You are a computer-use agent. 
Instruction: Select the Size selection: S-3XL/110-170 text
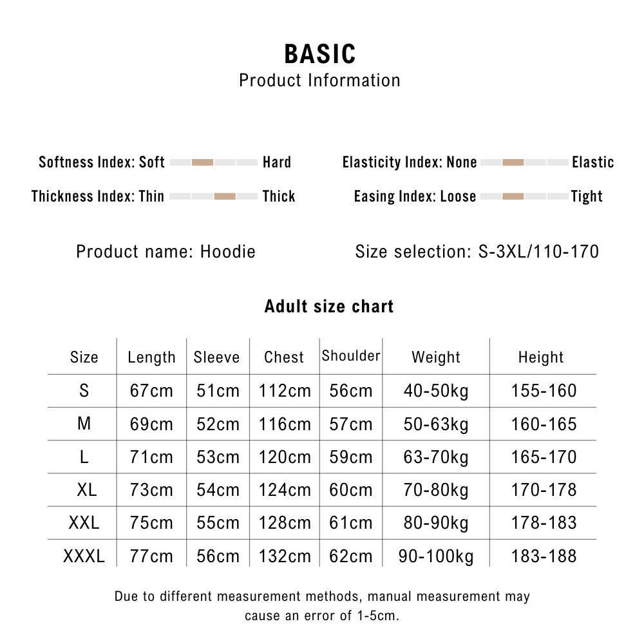coord(477,251)
